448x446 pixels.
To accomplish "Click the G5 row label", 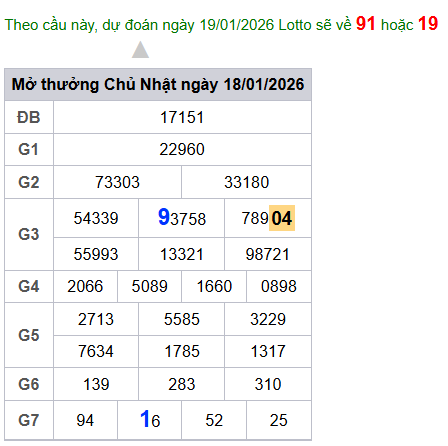I will click(29, 335).
